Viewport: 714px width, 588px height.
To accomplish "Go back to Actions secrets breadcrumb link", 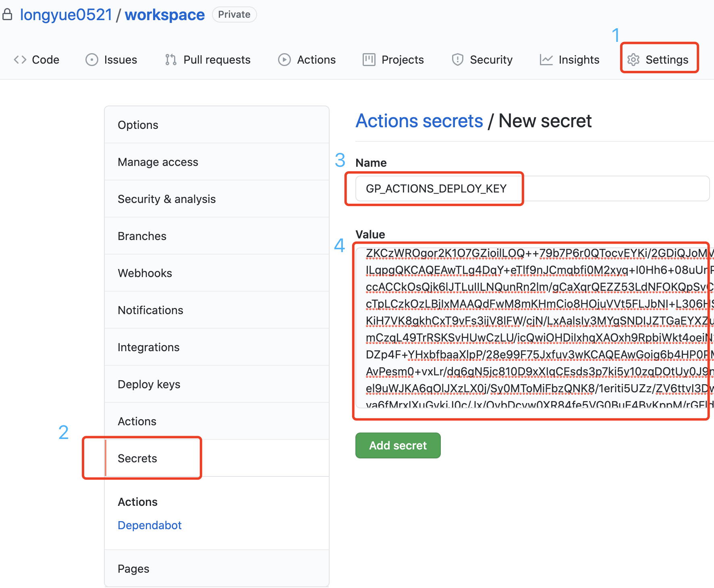I will click(419, 121).
